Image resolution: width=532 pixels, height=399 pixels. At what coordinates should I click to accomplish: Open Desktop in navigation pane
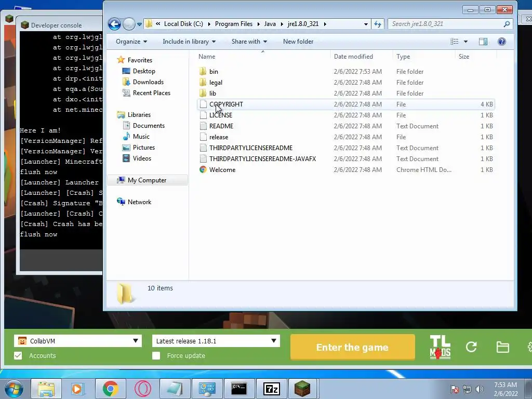pyautogui.click(x=139, y=71)
